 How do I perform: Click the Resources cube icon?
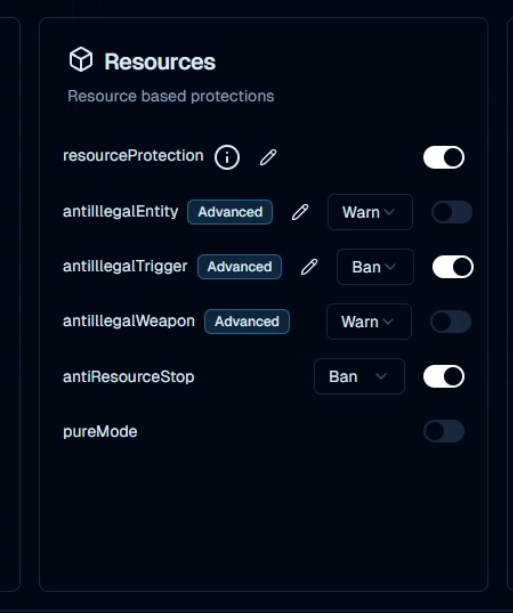pyautogui.click(x=81, y=59)
